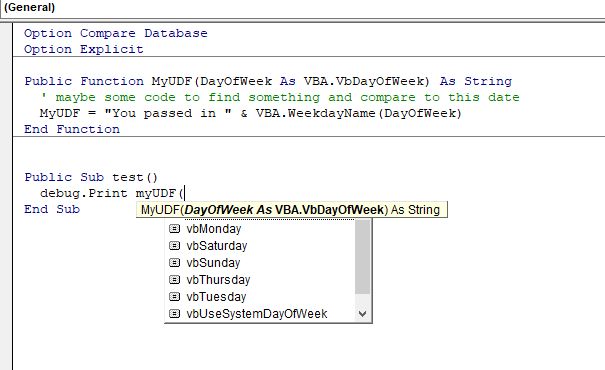Click the Public Sub test() line
This screenshot has width=605, height=370.
[91, 177]
